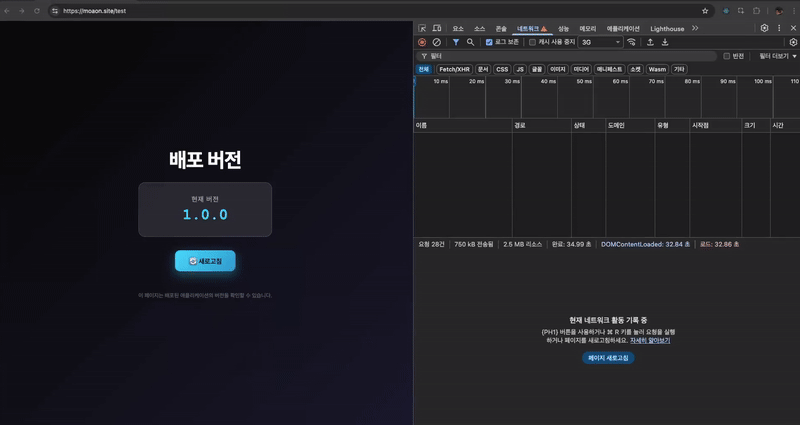Image resolution: width=800 pixels, height=425 pixels.
Task: Expand the 필터 더보기 dropdown
Action: click(x=778, y=56)
